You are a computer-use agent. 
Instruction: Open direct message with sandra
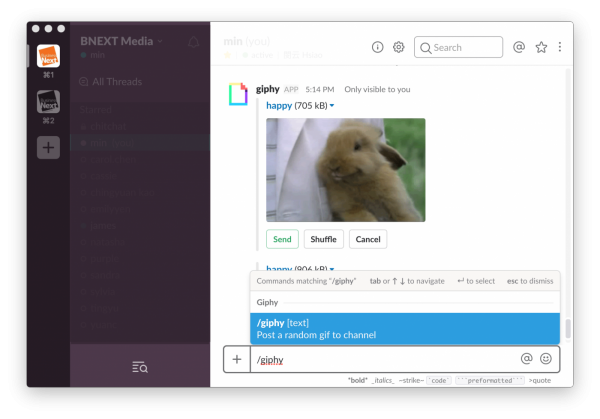pos(105,275)
